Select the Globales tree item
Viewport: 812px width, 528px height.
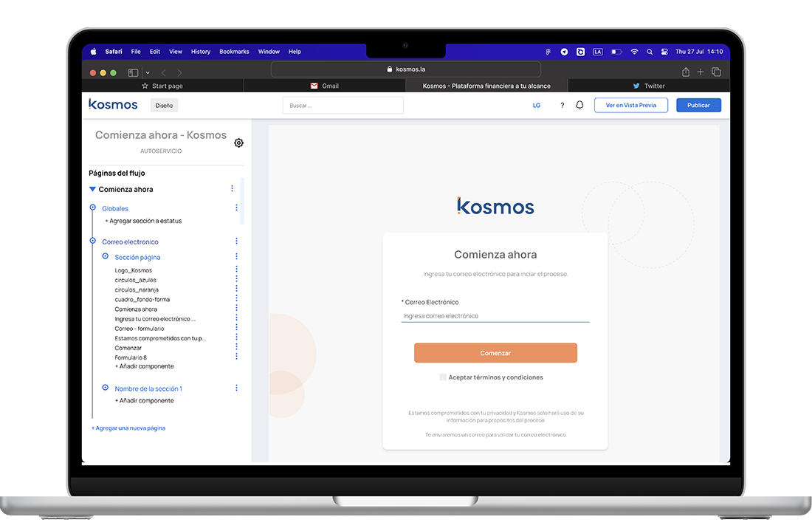115,208
